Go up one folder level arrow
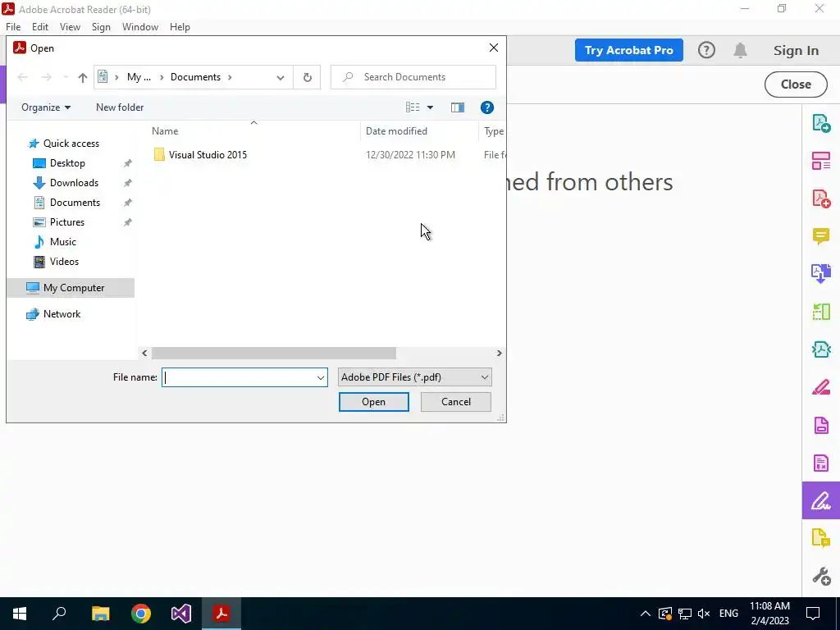The image size is (840, 630). point(82,77)
